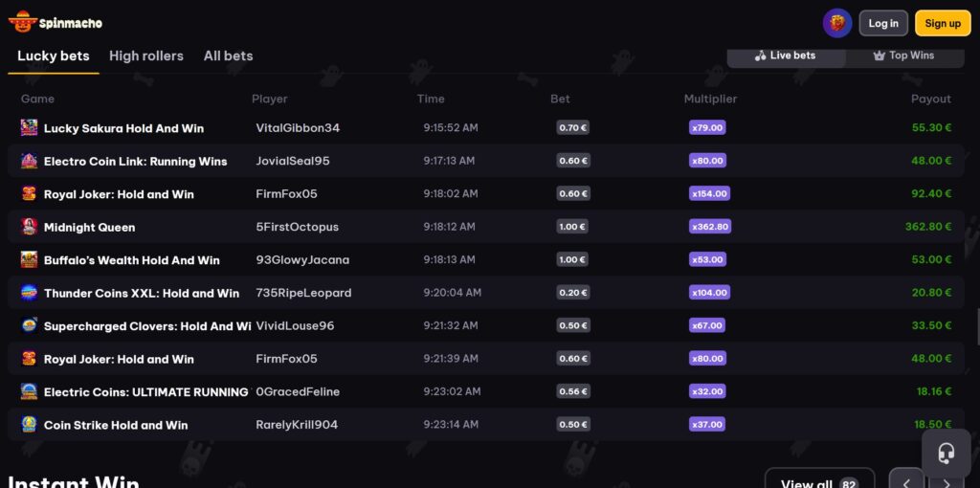The image size is (980, 488).
Task: Open the Royal Joker icon in FirmFox05's first row
Action: (29, 194)
